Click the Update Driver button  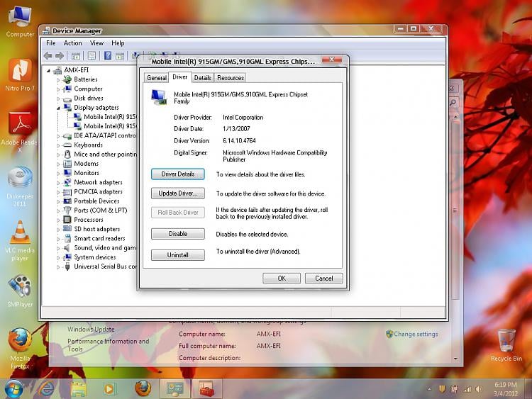(x=178, y=193)
